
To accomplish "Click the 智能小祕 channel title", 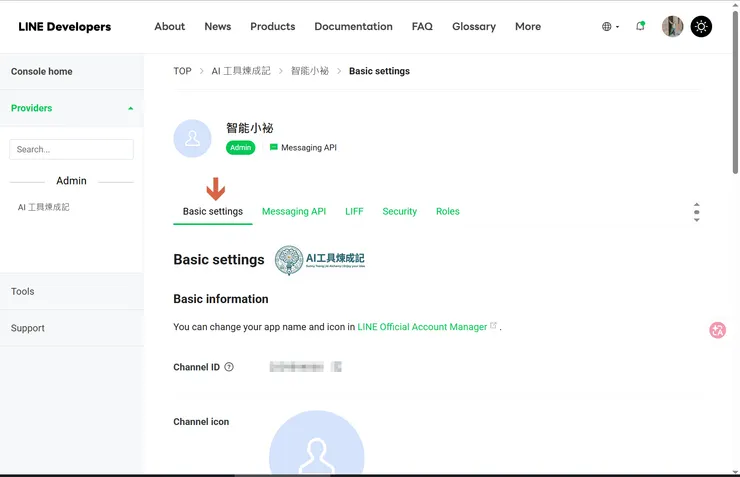I will 250,128.
